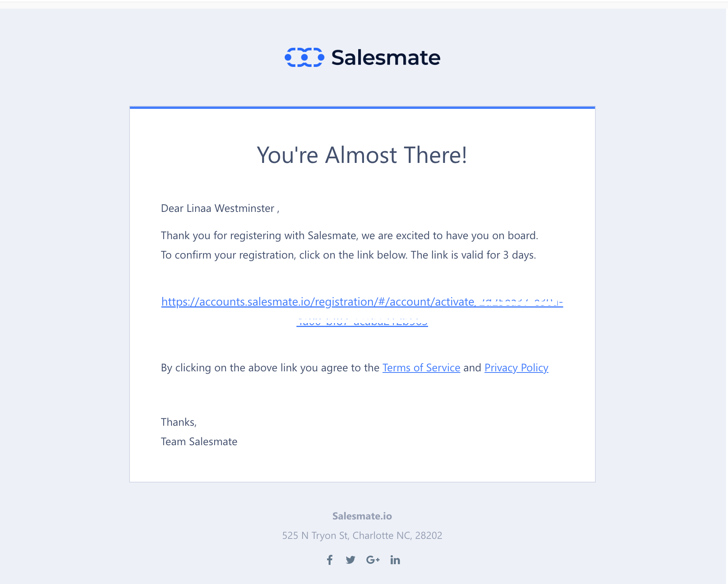Open the Twitter bird icon in footer
The image size is (728, 584).
point(350,560)
